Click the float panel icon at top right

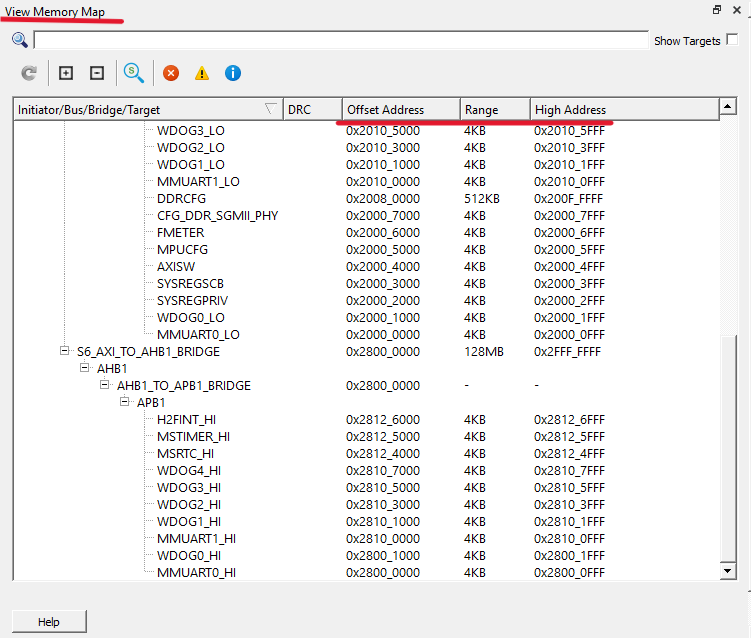coord(717,10)
